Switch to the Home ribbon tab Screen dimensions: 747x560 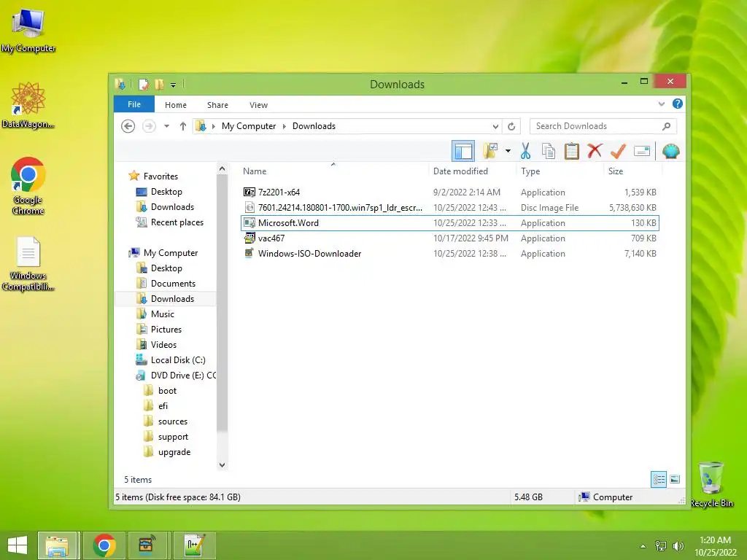(x=176, y=105)
